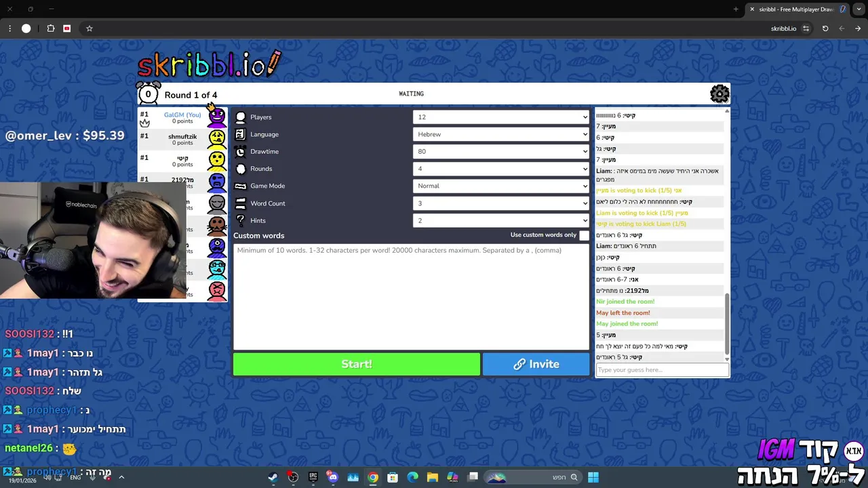Image resolution: width=868 pixels, height=488 pixels.
Task: Click 'Nir joined the room!' message
Action: click(625, 302)
